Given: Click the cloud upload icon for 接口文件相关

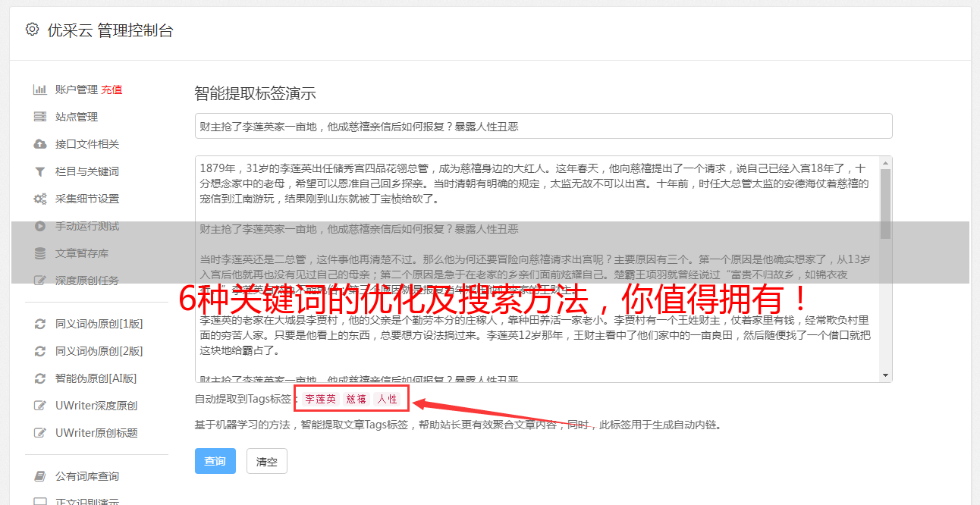Looking at the screenshot, I should (40, 144).
